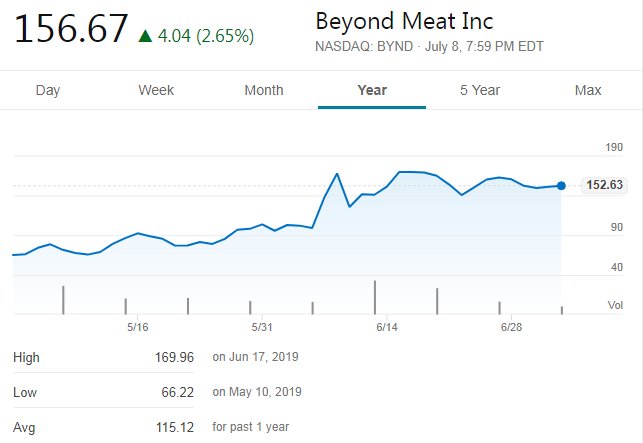Select the Week time range tab
The width and height of the screenshot is (643, 443).
pyautogui.click(x=156, y=90)
